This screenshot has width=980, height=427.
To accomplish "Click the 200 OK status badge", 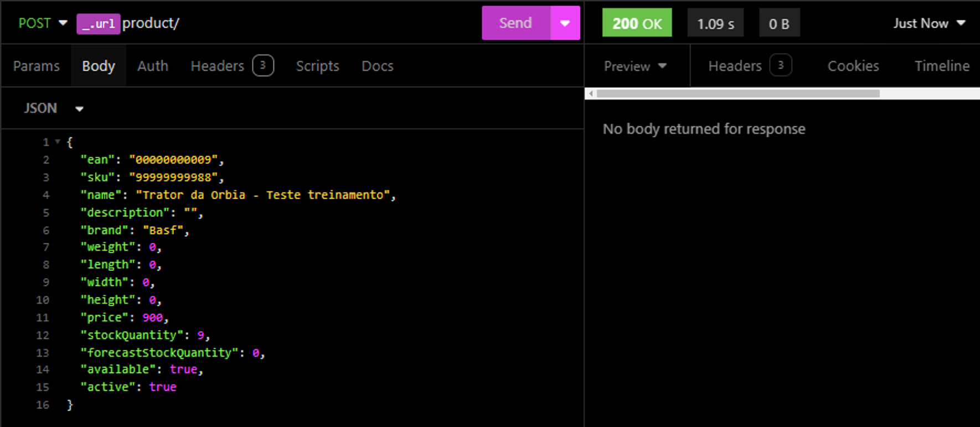I will [637, 23].
